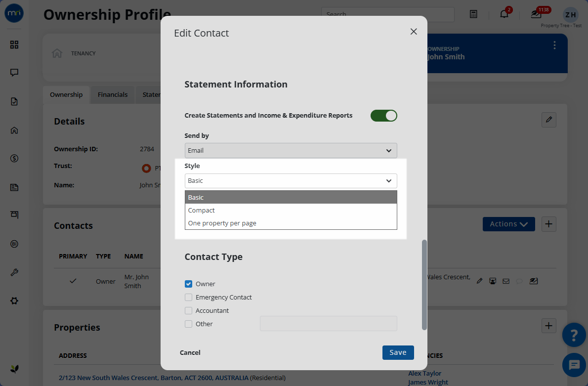This screenshot has height=386, width=588.
Task: Switch to the Ownership tab
Action: click(66, 94)
